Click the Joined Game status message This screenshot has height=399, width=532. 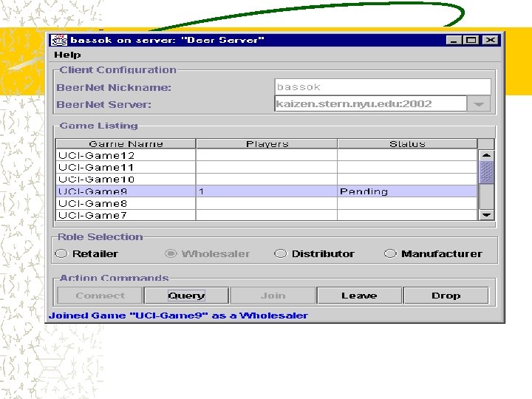coord(178,316)
